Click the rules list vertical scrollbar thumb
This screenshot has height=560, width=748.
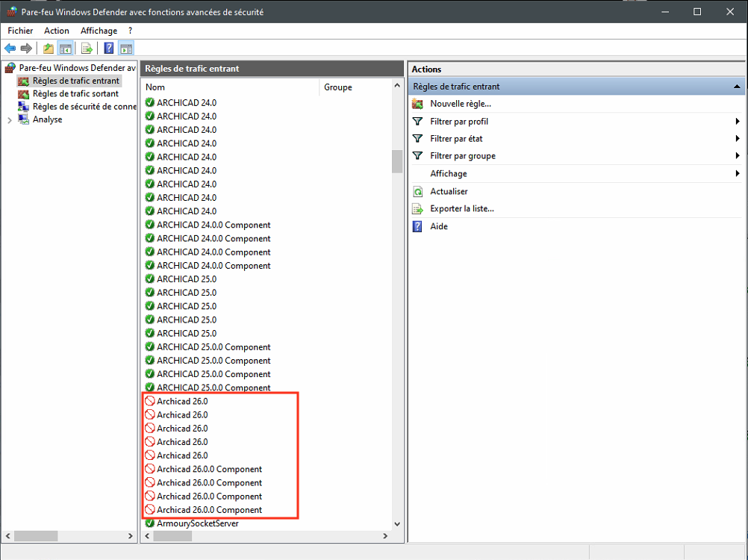(x=397, y=162)
